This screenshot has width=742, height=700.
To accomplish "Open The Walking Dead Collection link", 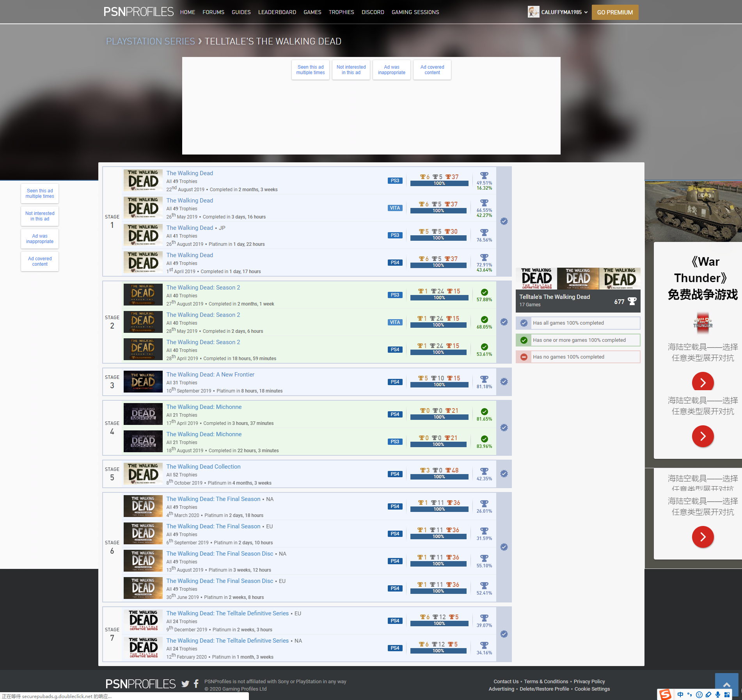I will tap(203, 467).
